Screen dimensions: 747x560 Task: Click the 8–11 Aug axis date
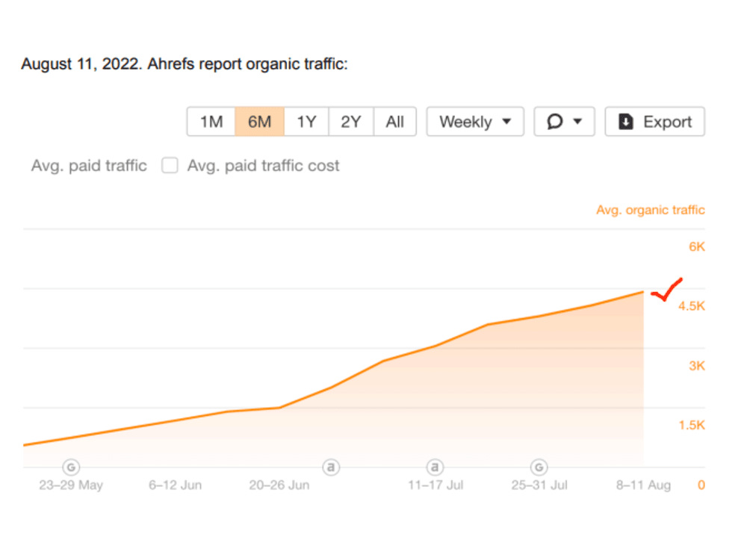643,485
